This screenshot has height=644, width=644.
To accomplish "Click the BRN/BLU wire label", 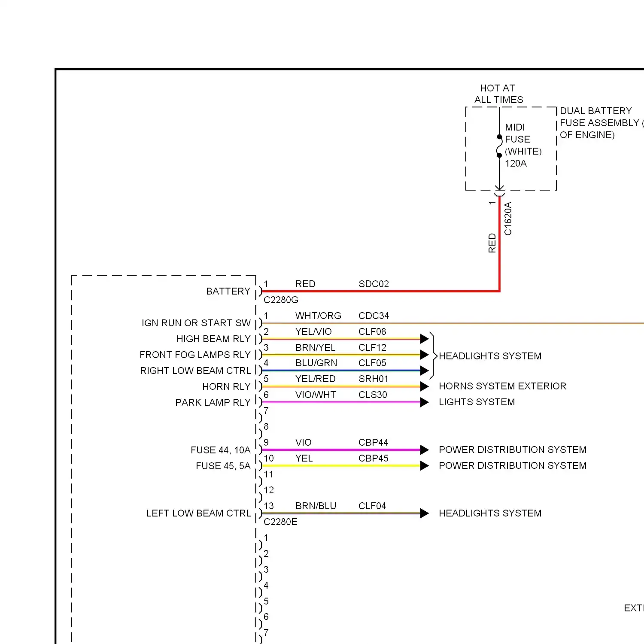I will point(316,506).
